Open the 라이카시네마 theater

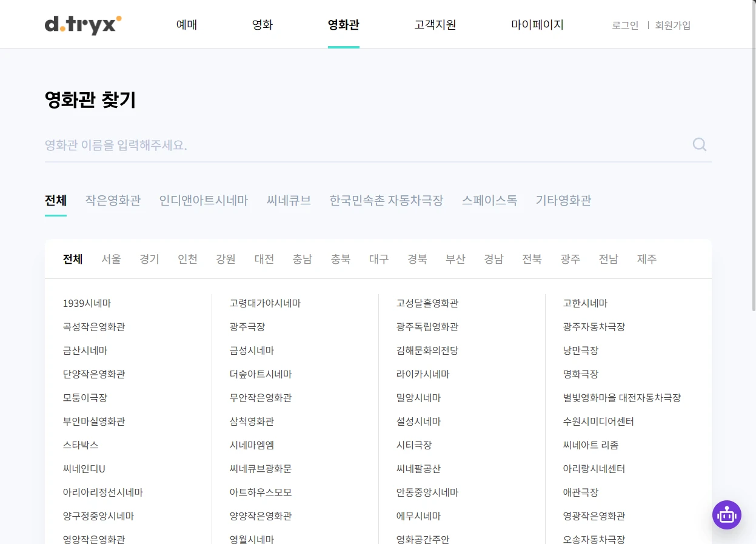[423, 374]
